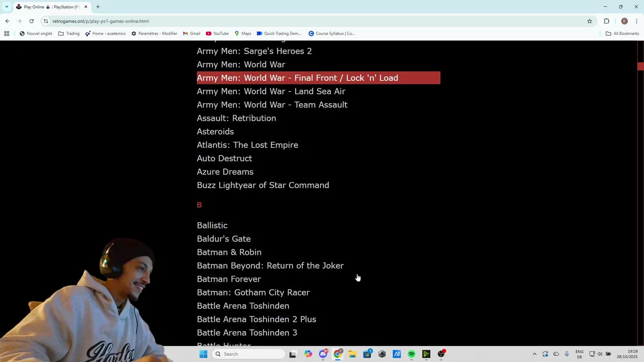Open the Chrome profile avatar

click(x=624, y=21)
